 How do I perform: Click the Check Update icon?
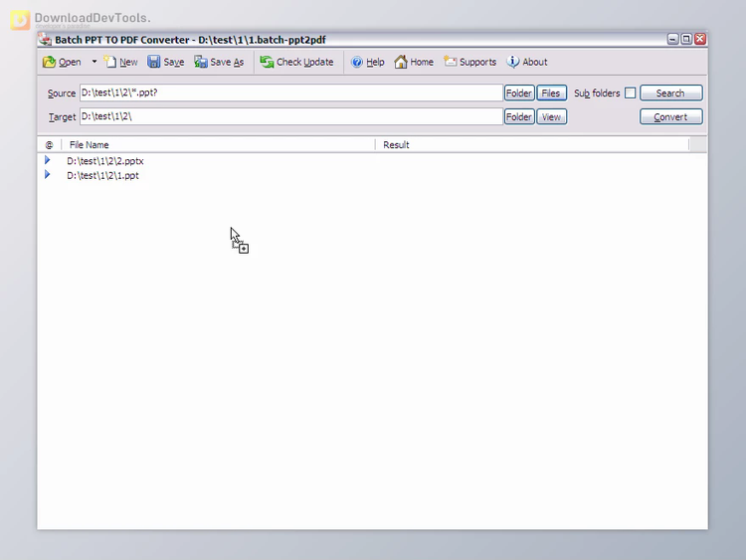point(267,62)
